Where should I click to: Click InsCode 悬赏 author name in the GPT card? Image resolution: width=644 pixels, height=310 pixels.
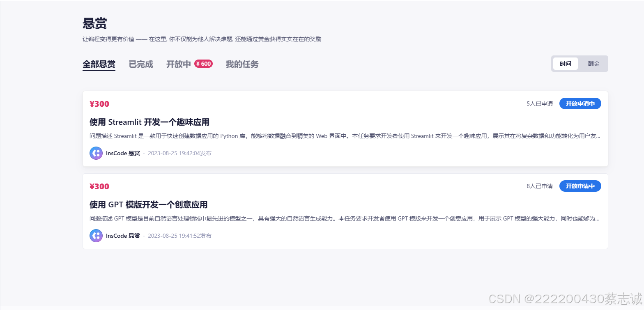coord(123,236)
